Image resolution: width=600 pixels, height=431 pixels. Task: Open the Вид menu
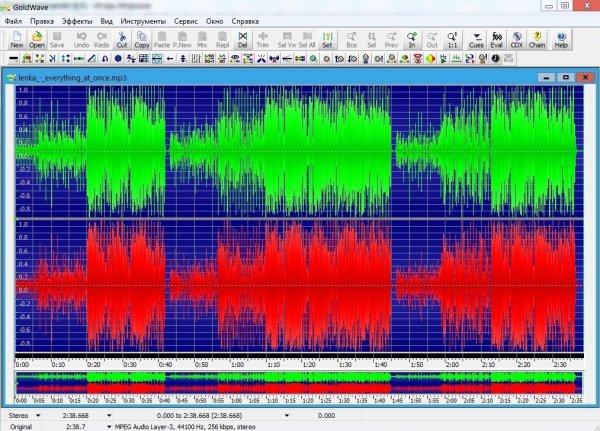[x=106, y=21]
